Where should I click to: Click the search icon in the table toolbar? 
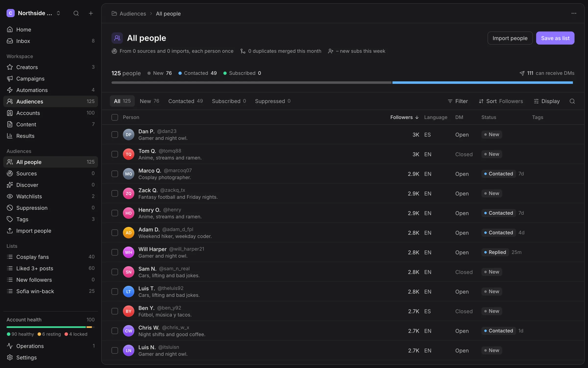572,101
